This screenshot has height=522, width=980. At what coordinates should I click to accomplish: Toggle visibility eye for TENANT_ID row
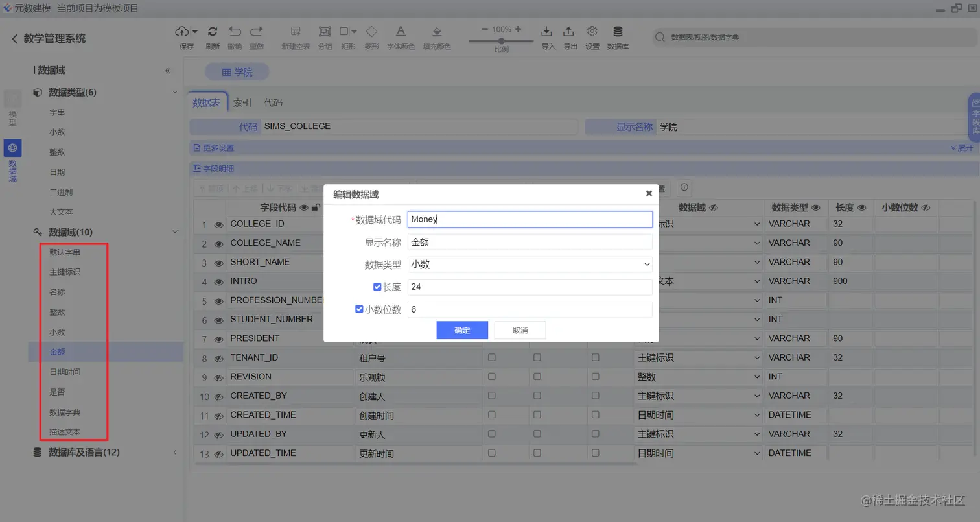(219, 359)
